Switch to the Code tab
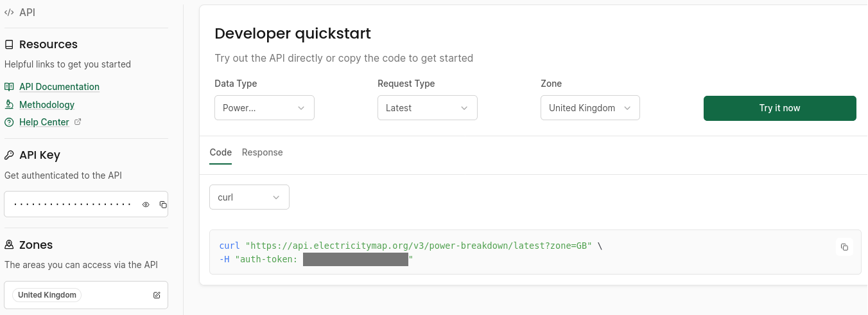Viewport: 868px width, 315px height. (221, 152)
